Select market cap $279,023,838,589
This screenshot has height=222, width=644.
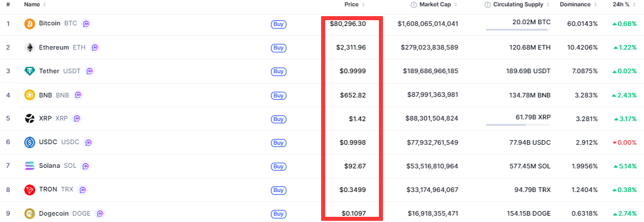430,48
